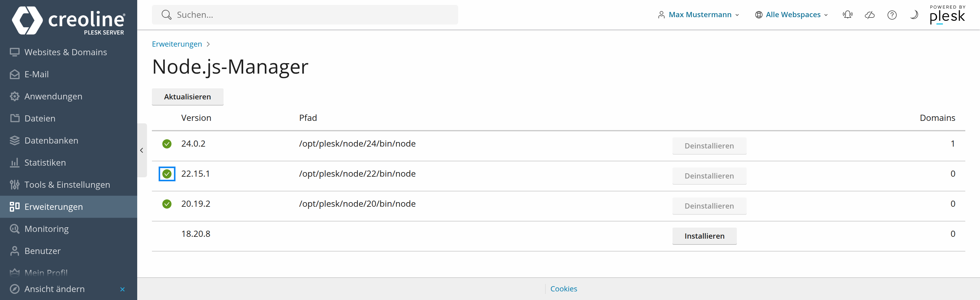Image resolution: width=980 pixels, height=300 pixels.
Task: Click Installieren for version 18.20.8
Action: pos(704,236)
